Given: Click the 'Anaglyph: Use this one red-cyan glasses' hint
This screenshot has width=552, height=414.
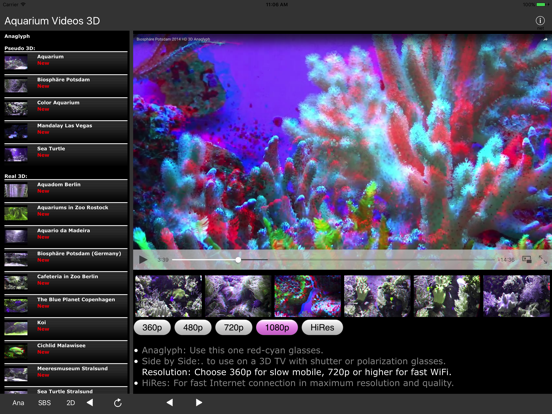Looking at the screenshot, I should [x=232, y=350].
